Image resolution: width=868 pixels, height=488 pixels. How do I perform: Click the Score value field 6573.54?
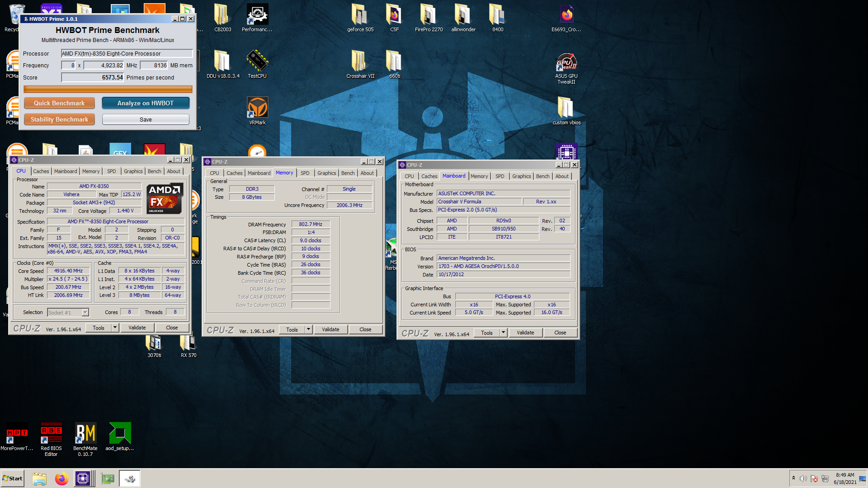pyautogui.click(x=93, y=77)
